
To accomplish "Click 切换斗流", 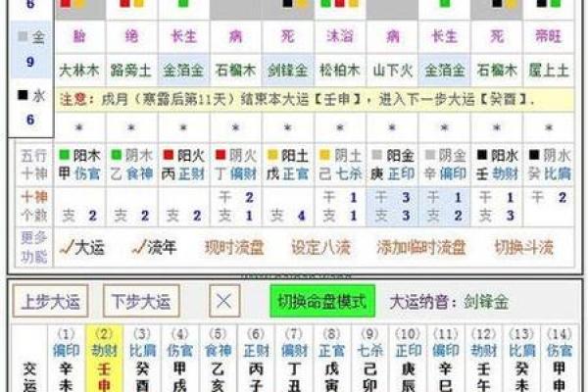I will (x=524, y=248).
